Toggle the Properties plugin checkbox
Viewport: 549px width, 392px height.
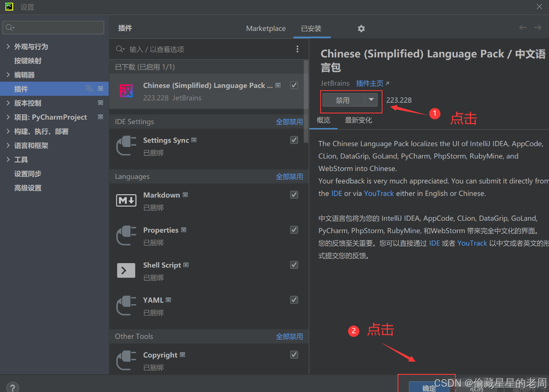pos(294,230)
